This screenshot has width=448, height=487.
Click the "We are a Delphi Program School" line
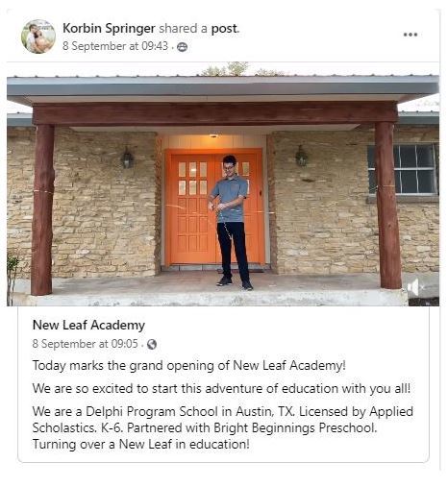click(223, 412)
